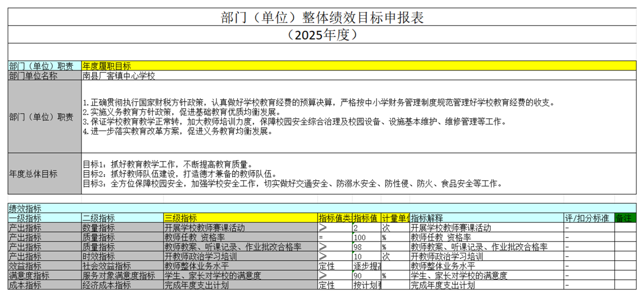Click the unit 次 in the 数量指标 row
This screenshot has height=297, width=644.
[x=395, y=228]
